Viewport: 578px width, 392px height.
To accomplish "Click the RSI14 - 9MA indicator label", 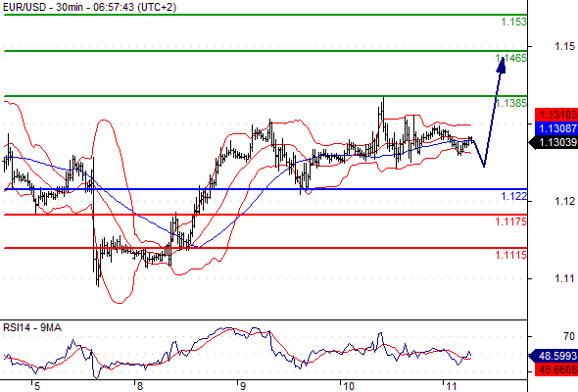I will [32, 327].
